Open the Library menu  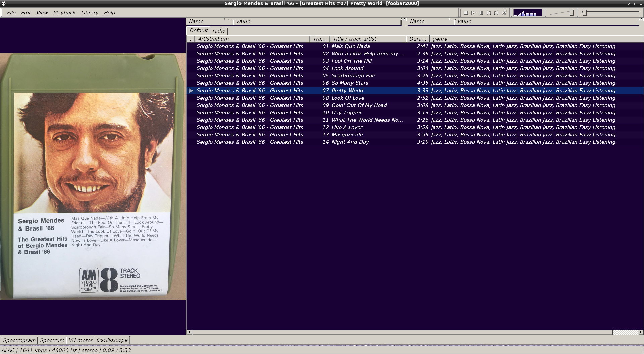(x=90, y=13)
